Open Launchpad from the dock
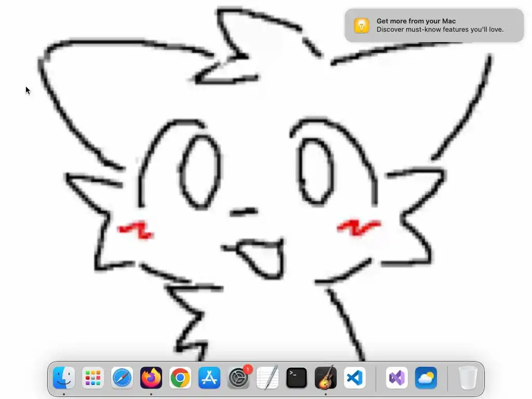This screenshot has width=532, height=399. click(x=93, y=378)
